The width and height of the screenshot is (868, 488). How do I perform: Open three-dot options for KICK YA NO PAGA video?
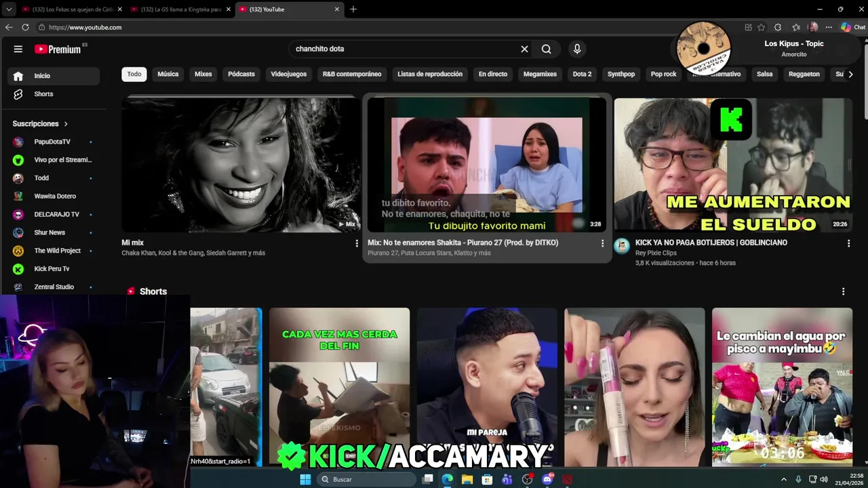848,243
